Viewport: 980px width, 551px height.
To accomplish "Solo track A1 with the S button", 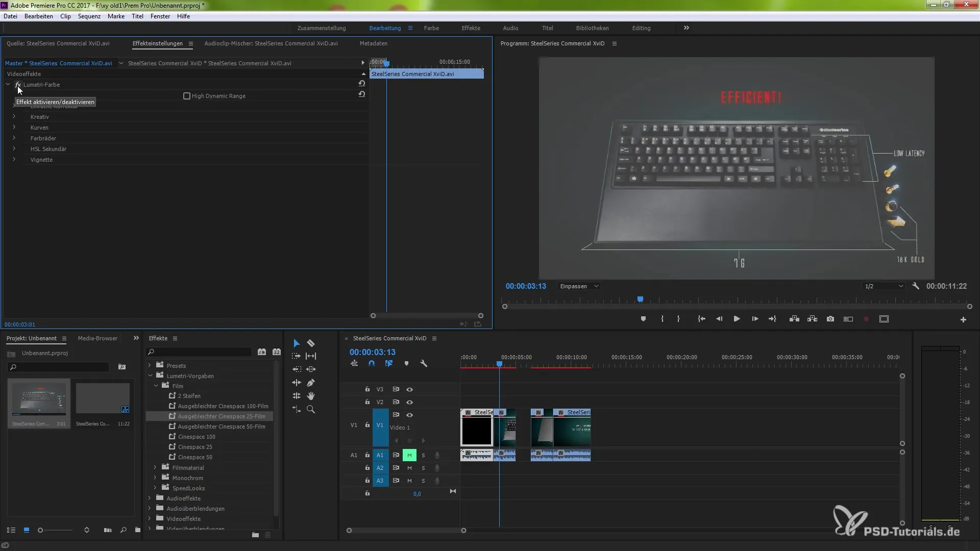I will (x=423, y=455).
